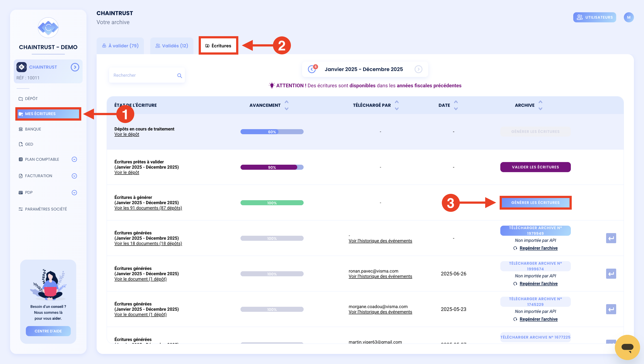Open the BANQUE section
The height and width of the screenshot is (364, 644).
click(x=30, y=129)
